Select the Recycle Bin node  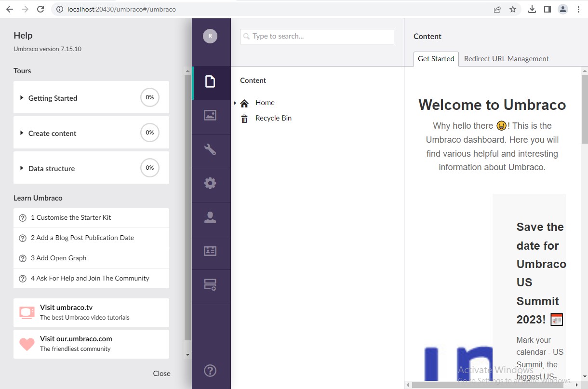pos(273,119)
